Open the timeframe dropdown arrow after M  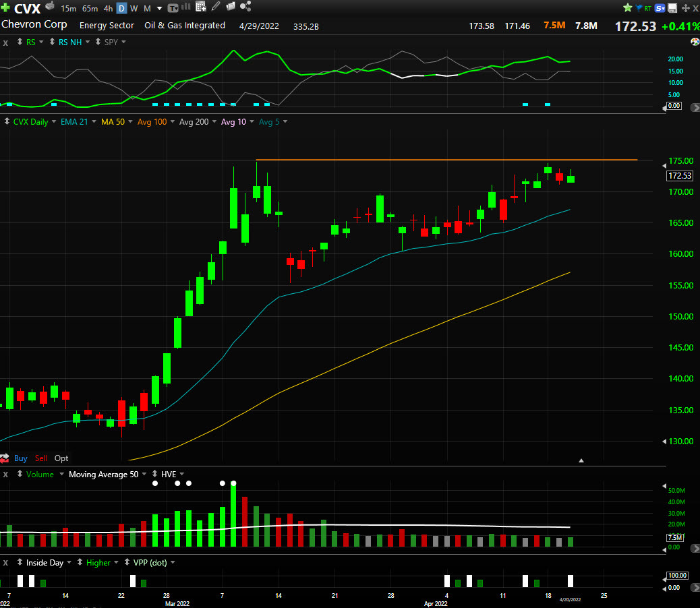tap(159, 9)
